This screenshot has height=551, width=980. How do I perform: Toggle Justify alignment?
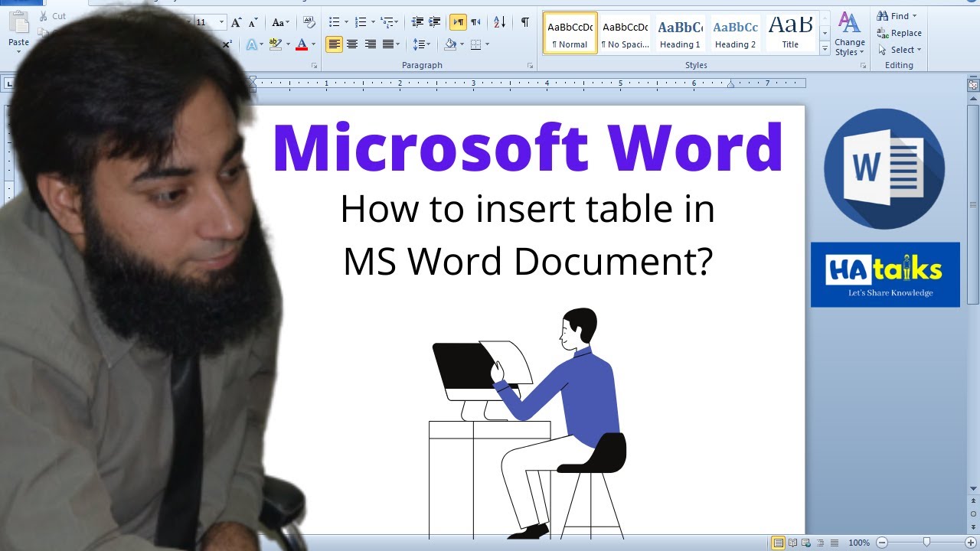[388, 44]
